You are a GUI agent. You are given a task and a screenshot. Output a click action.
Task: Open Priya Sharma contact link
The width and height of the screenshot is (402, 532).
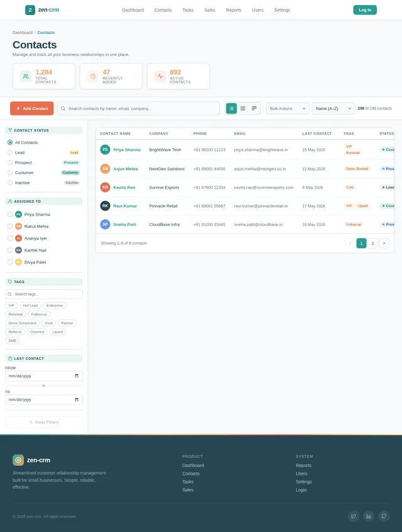point(127,150)
